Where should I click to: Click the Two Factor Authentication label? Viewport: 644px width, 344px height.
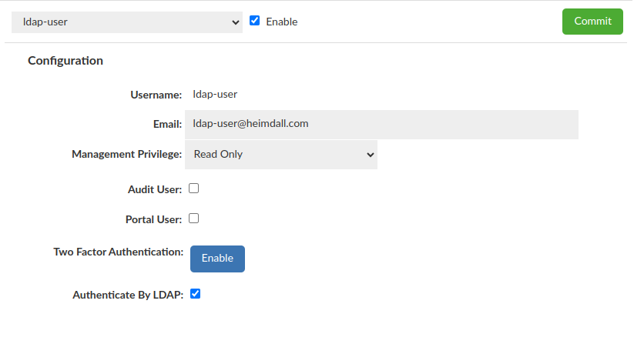pyautogui.click(x=118, y=252)
